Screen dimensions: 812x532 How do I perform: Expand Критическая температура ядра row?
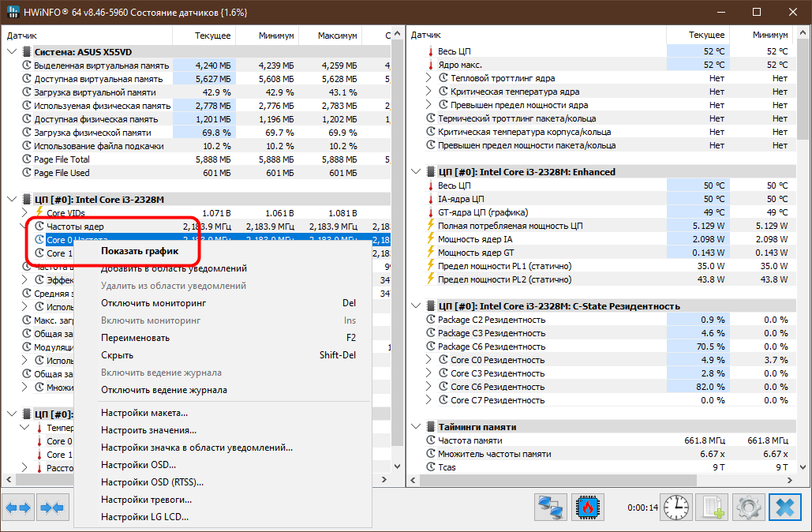click(428, 92)
